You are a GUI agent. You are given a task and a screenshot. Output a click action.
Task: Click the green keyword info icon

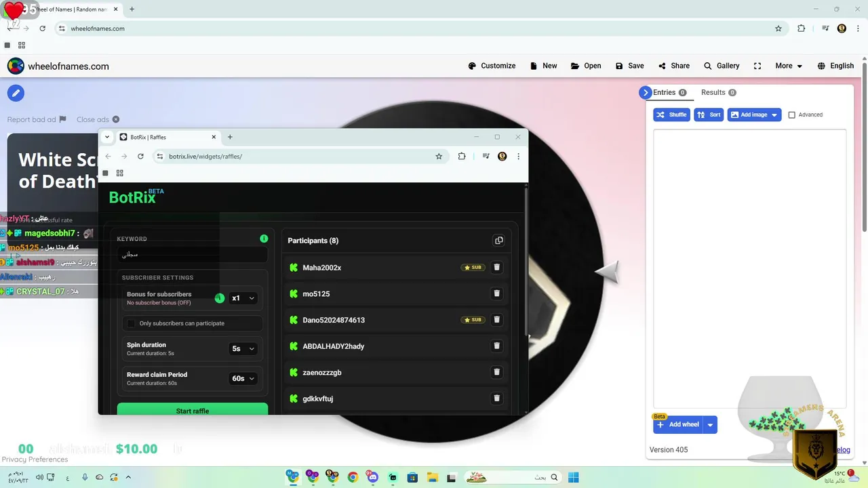click(x=264, y=239)
